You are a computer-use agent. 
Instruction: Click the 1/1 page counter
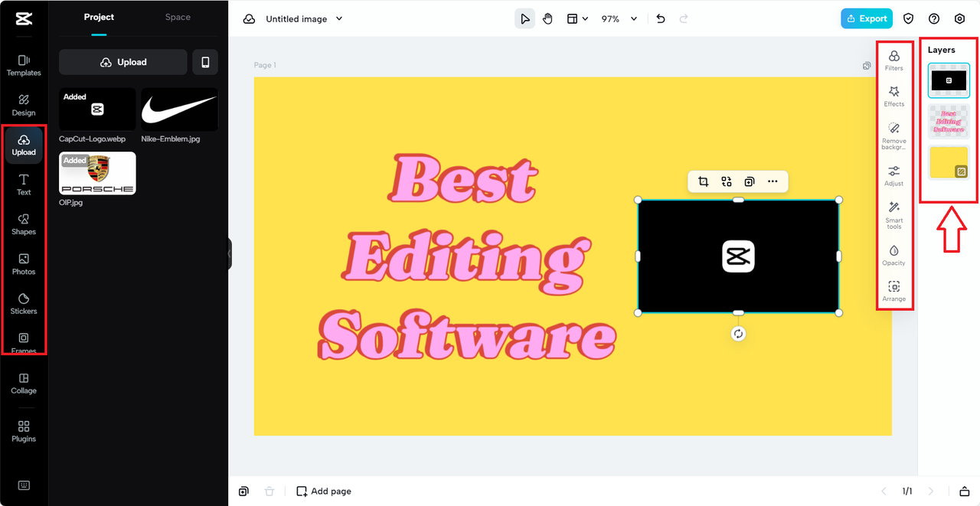point(907,491)
